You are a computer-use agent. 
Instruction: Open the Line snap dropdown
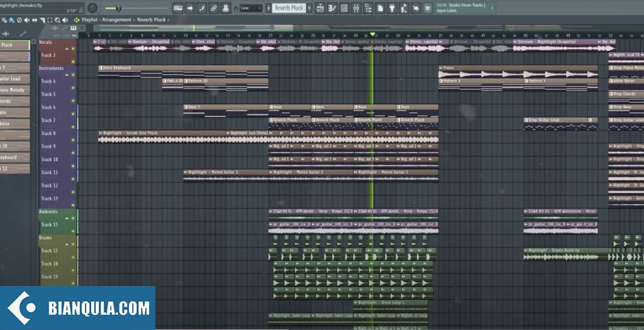point(250,8)
